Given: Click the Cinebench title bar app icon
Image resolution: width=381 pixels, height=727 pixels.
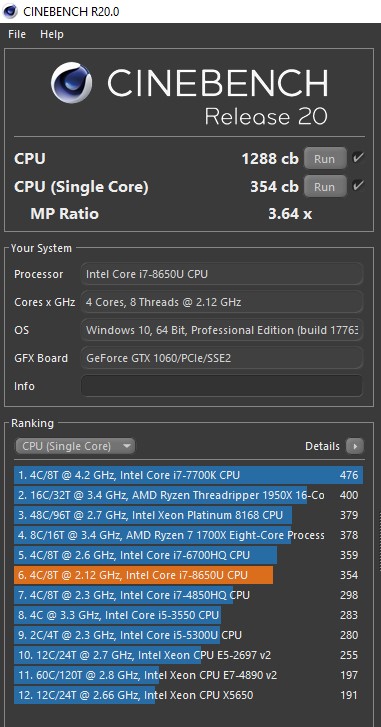Looking at the screenshot, I should click(10, 11).
